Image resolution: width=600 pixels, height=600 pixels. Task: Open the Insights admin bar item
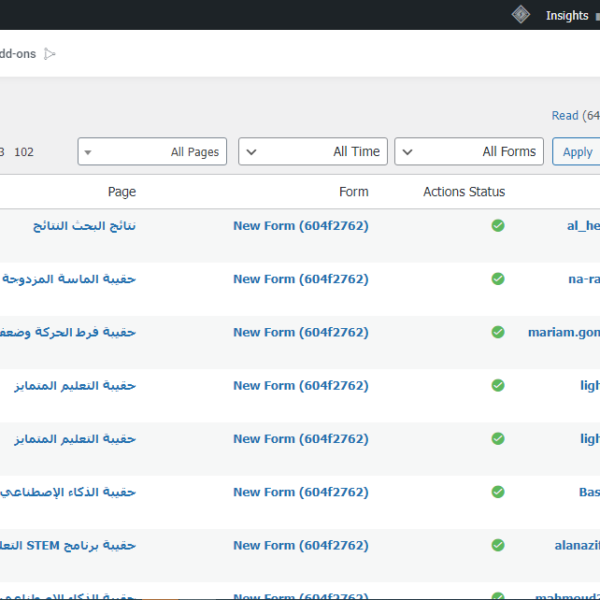click(567, 16)
